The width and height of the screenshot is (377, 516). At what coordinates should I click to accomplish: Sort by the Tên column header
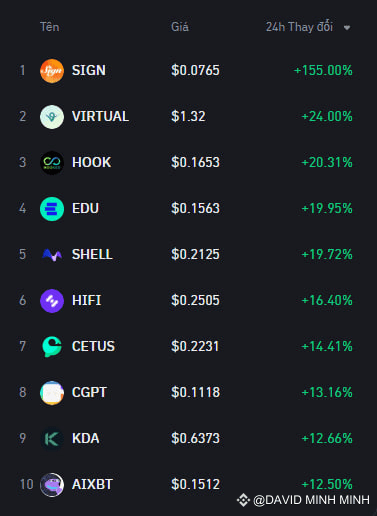pyautogui.click(x=50, y=27)
